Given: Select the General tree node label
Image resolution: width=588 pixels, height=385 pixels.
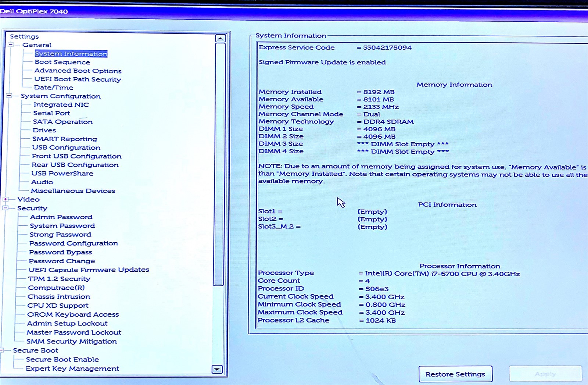Looking at the screenshot, I should 37,45.
